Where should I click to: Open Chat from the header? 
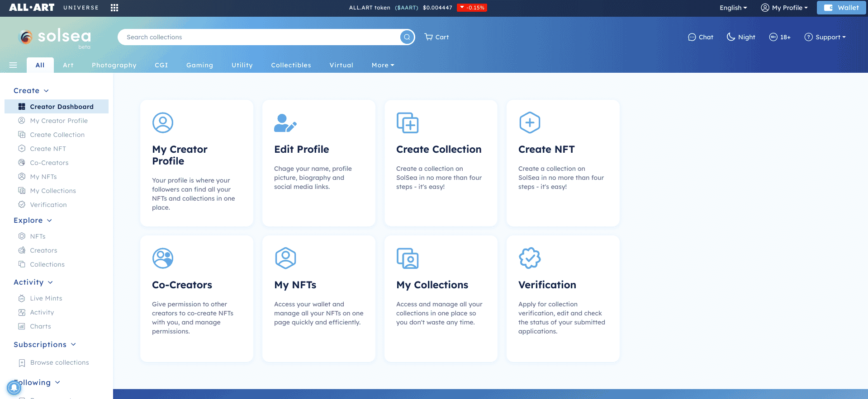click(701, 37)
